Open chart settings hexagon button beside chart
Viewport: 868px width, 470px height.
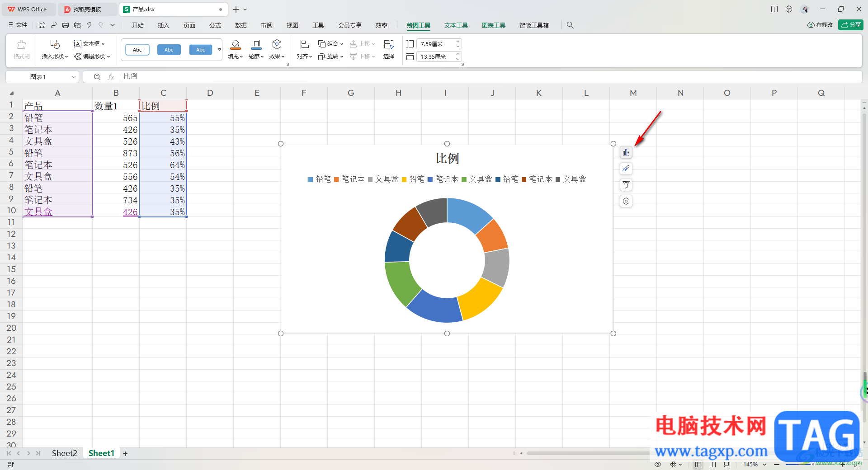coord(626,202)
